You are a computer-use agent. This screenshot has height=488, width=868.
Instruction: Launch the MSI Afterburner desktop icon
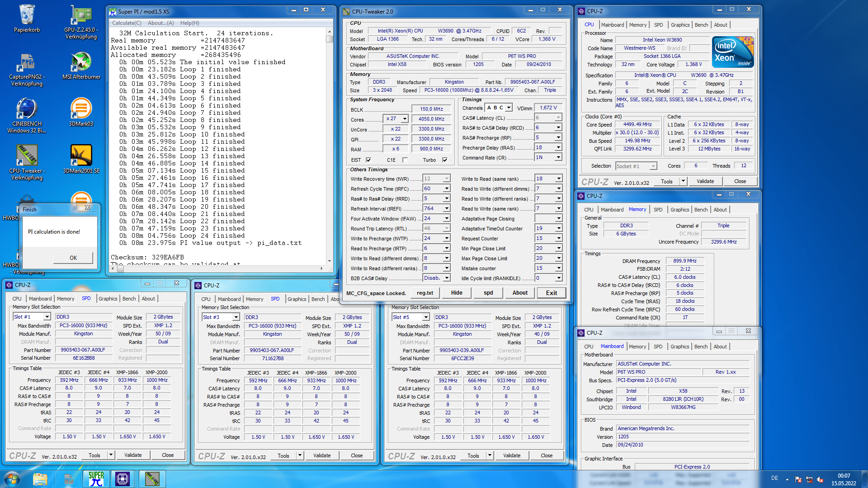tap(81, 66)
